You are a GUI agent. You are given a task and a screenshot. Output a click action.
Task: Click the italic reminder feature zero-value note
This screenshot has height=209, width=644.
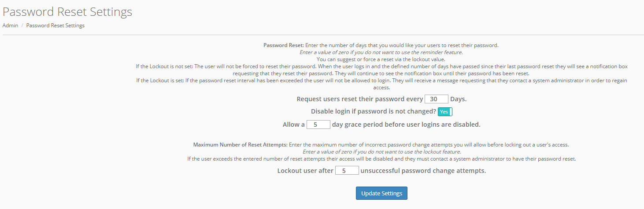coord(381,52)
